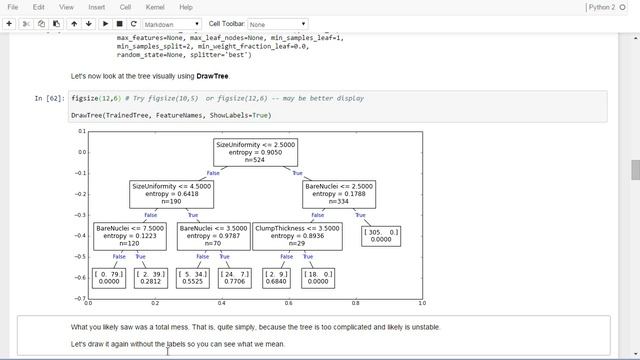Click the leaf node '[305. 0.]'
The height and width of the screenshot is (360, 640).
click(x=381, y=236)
